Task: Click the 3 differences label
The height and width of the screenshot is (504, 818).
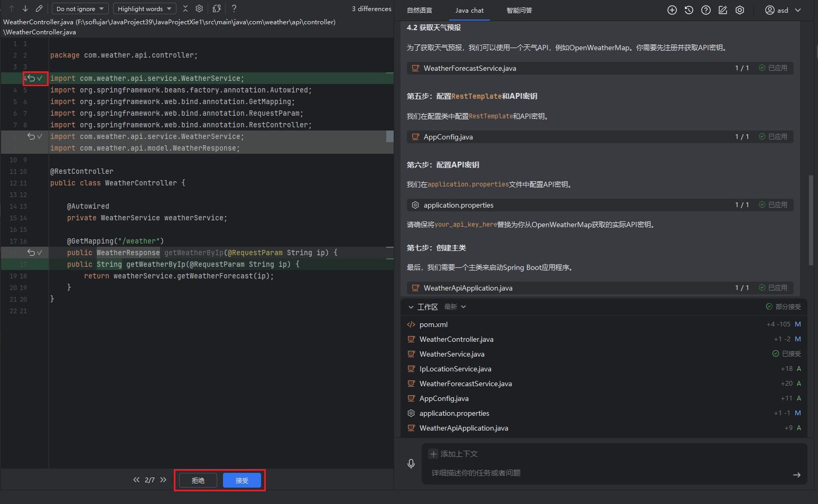Action: pos(371,9)
